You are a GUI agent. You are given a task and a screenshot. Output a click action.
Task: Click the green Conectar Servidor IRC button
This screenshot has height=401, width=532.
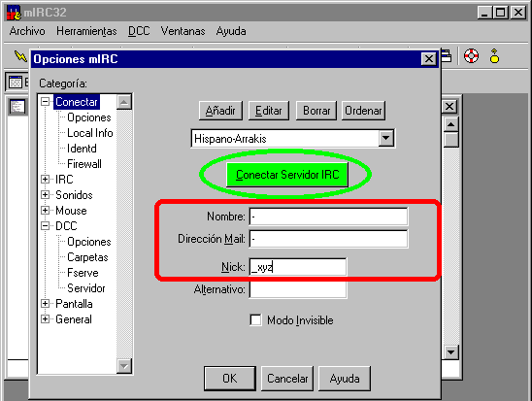[287, 175]
